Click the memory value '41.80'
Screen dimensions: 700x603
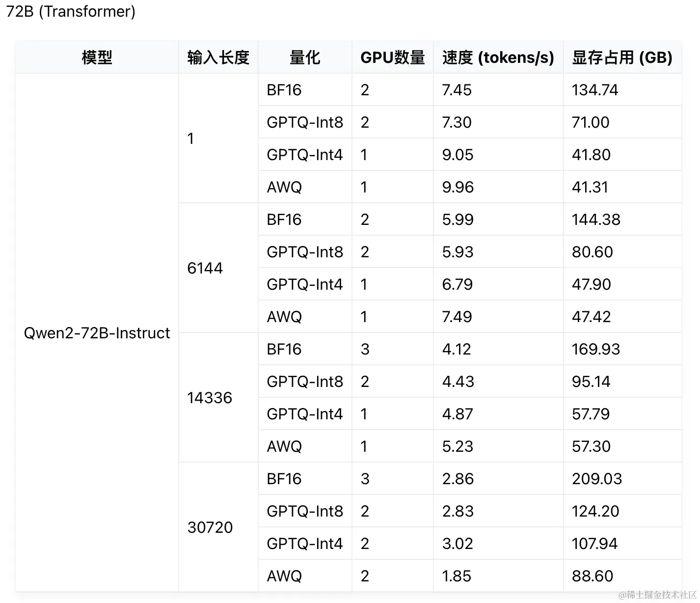point(591,155)
